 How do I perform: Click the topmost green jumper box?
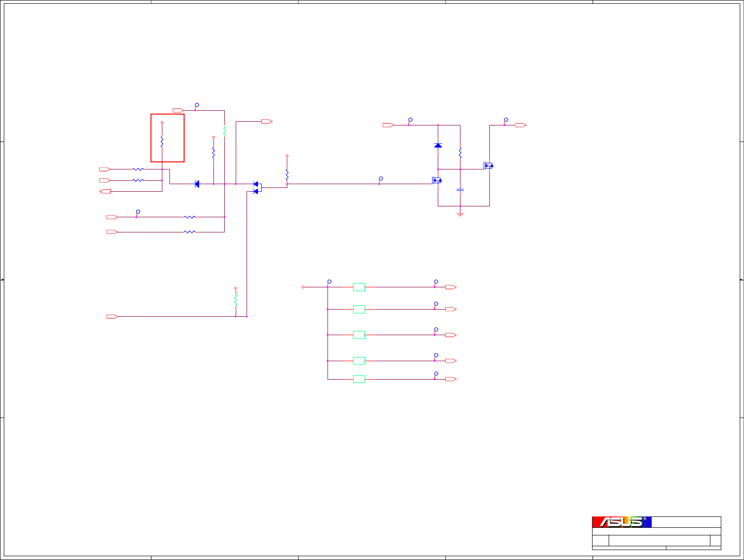click(x=359, y=287)
